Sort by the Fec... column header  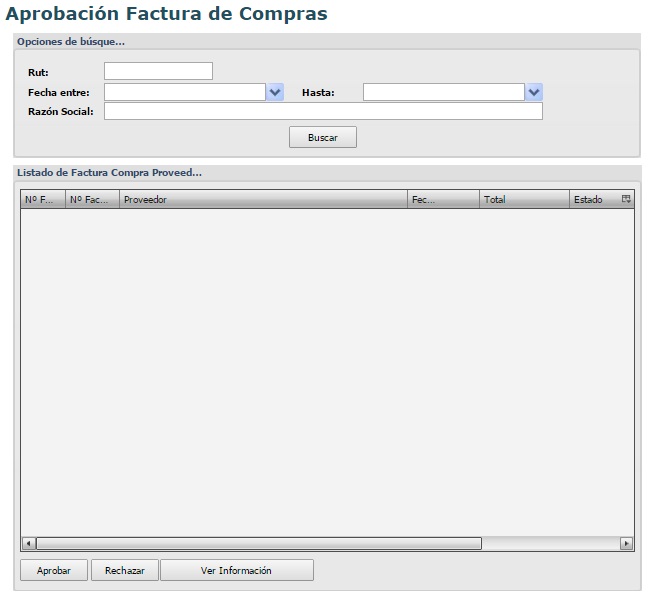pos(444,199)
